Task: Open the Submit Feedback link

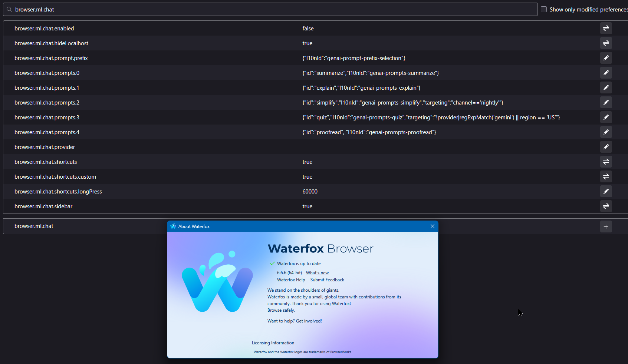Action: (327, 280)
